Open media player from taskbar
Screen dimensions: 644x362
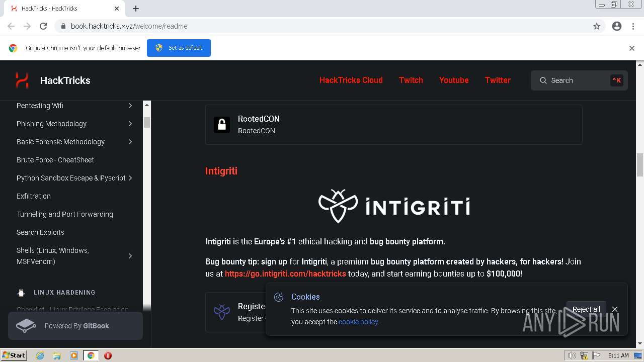[x=74, y=355]
